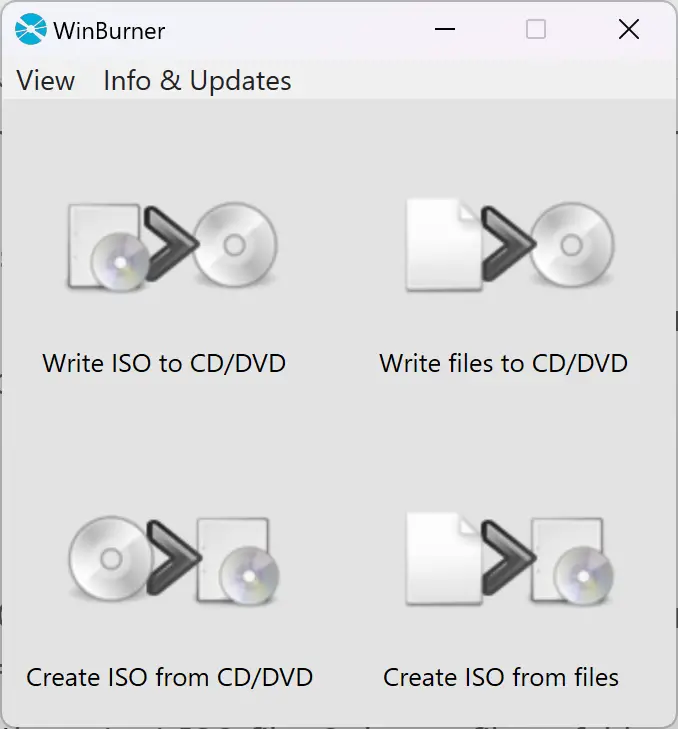Viewport: 678px width, 729px height.
Task: Click arrow graphic in Write ISO to CD/DVD icon
Action: point(170,244)
